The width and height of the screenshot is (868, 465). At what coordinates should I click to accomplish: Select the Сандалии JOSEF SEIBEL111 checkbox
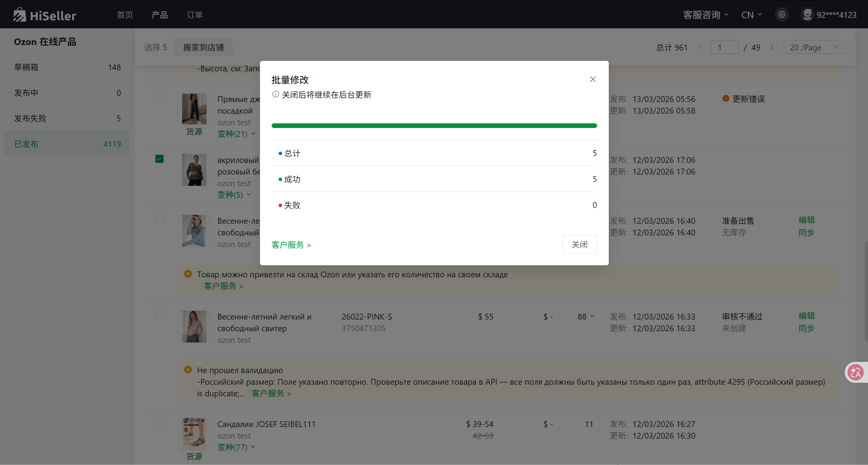click(159, 423)
